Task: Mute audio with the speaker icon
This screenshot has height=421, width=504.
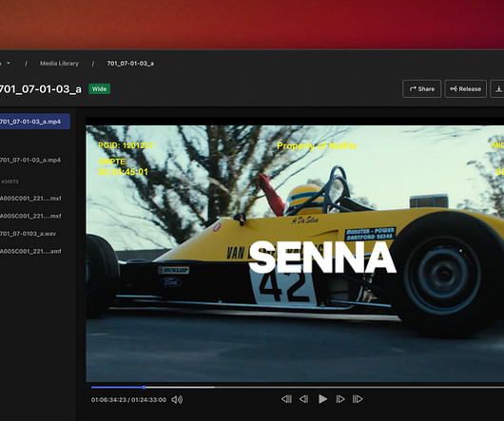Action: (177, 399)
